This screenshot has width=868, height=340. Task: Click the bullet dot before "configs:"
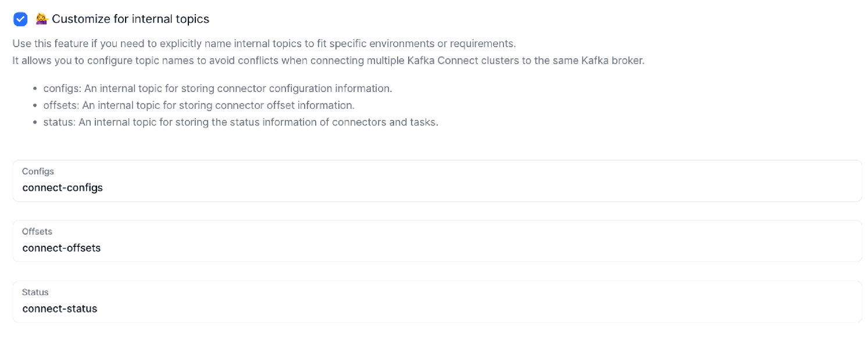click(35, 89)
